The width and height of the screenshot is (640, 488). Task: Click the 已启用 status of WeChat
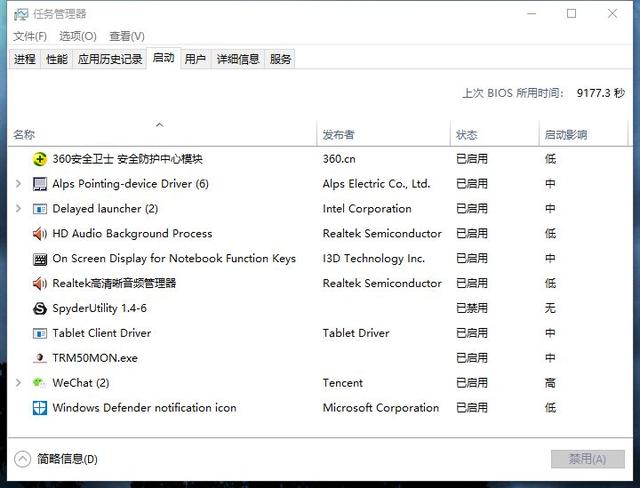(472, 383)
